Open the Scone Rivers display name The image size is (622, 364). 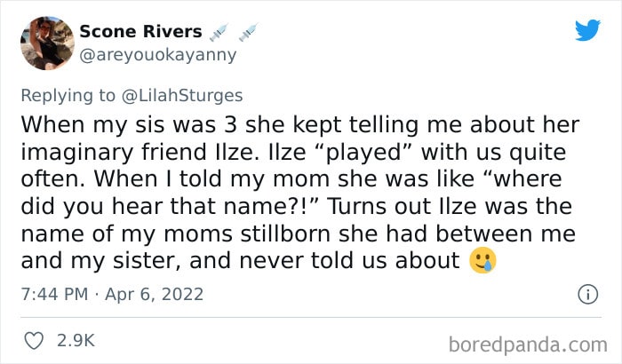pos(140,31)
